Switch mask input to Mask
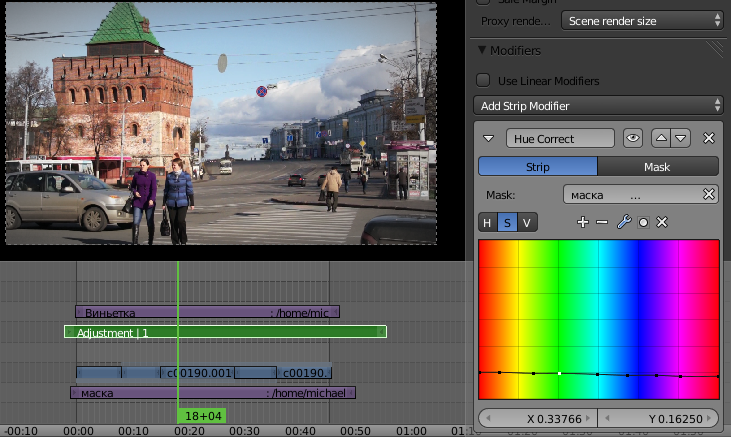The width and height of the screenshot is (731, 437). pyautogui.click(x=658, y=166)
